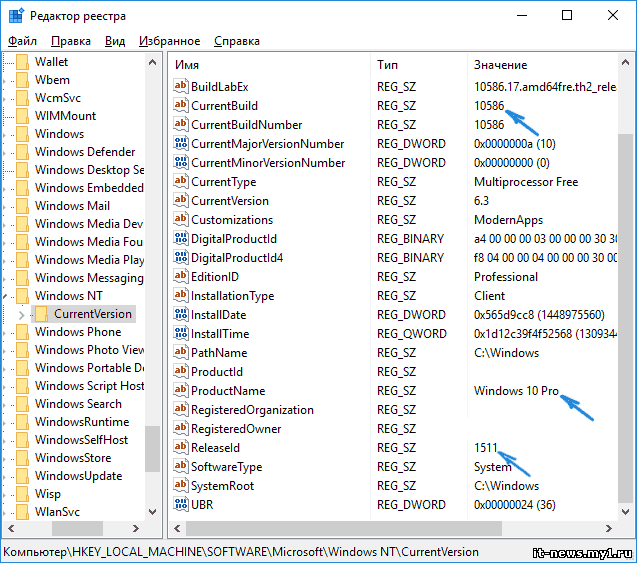Expand the Windows Defender tree node

pos(5,153)
